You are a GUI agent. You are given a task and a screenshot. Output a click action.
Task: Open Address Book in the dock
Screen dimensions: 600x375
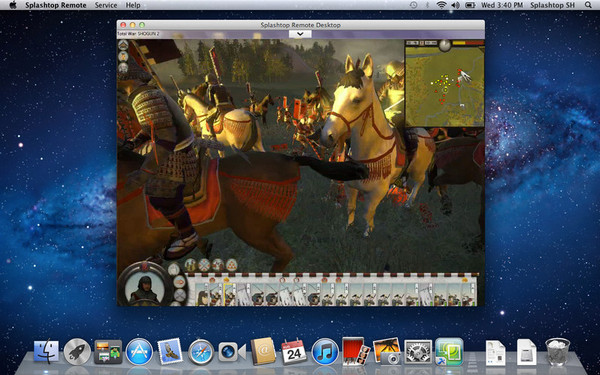[263, 351]
